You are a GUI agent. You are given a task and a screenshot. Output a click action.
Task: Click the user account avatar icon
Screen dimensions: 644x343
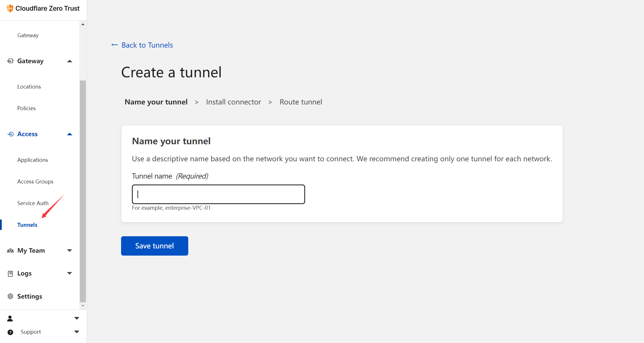coord(10,318)
